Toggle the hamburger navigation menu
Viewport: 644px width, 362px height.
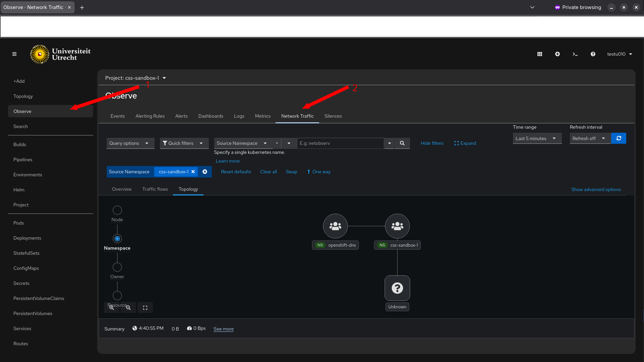pos(14,54)
